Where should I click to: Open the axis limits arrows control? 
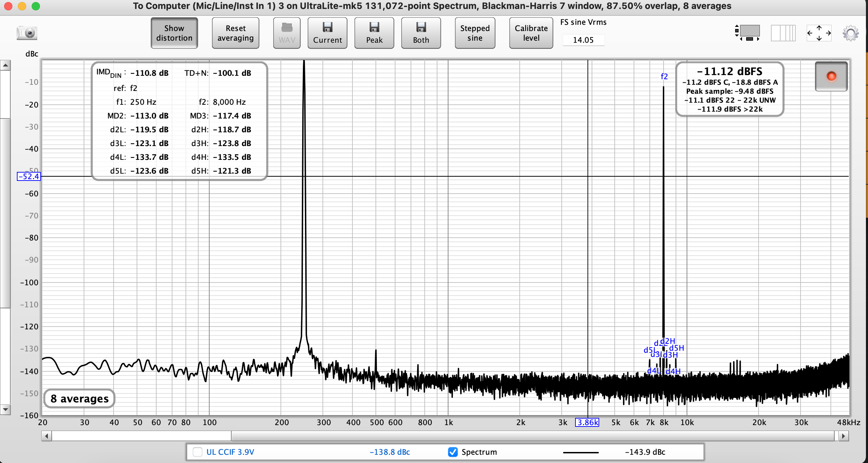819,33
